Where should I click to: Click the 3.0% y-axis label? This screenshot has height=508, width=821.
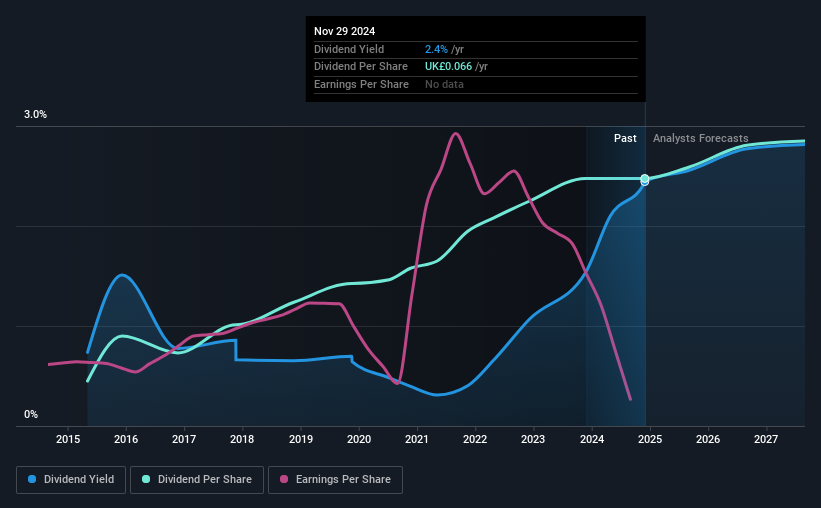(x=35, y=114)
